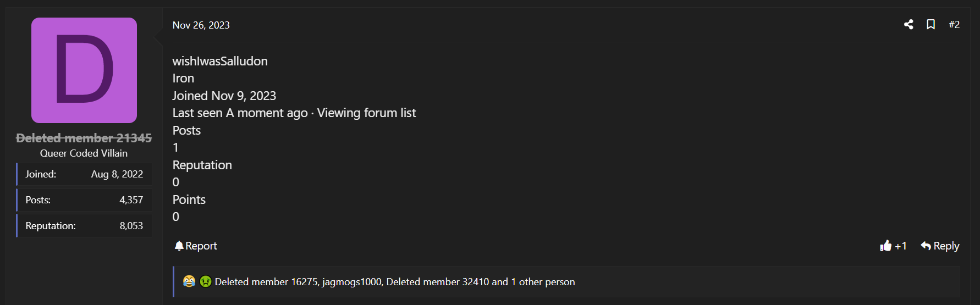Open Deleted member 21345 profile name

tap(84, 138)
